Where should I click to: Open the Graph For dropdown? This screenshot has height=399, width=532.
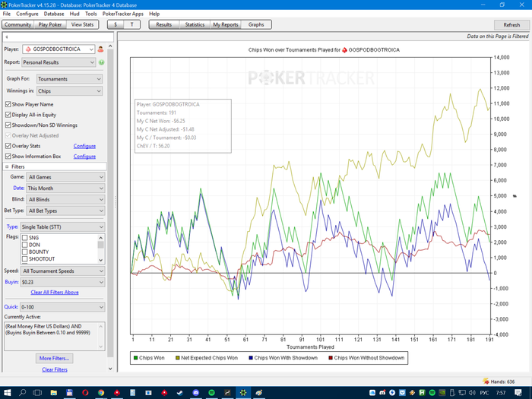pos(64,79)
